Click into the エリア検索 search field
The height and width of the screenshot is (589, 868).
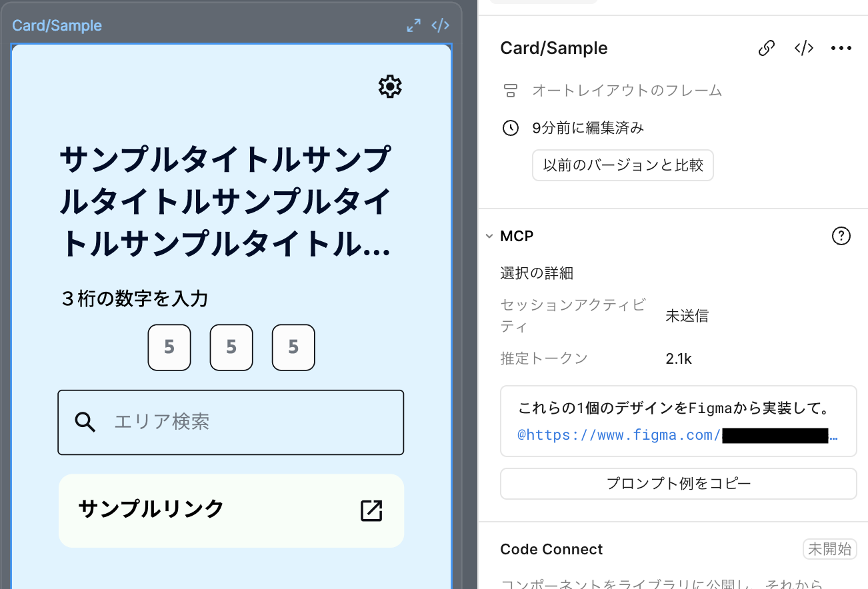click(247, 422)
